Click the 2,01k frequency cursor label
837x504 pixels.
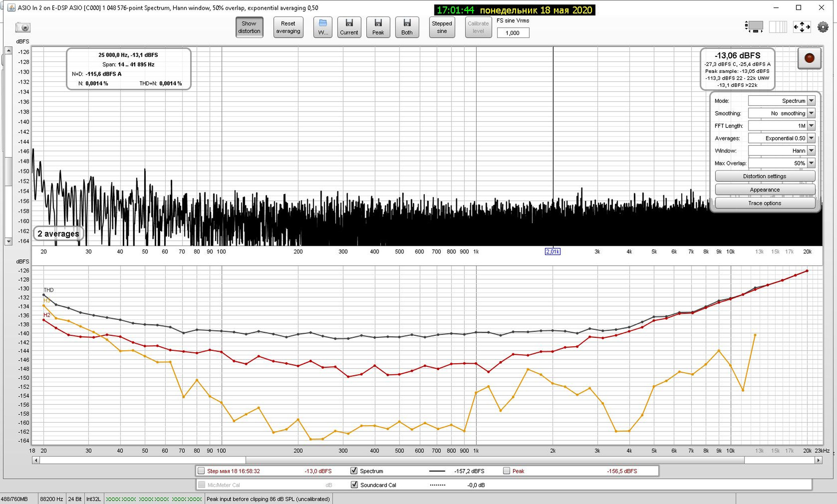552,251
